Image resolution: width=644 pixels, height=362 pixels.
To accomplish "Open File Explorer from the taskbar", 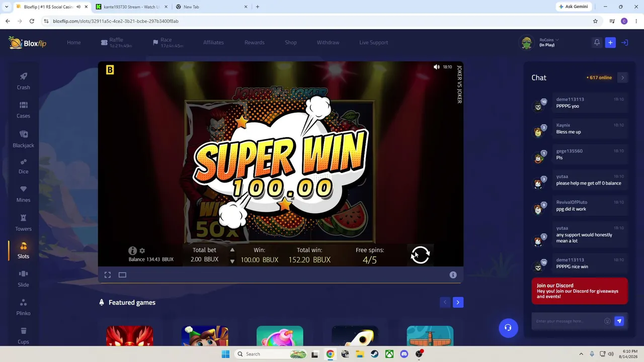I will [x=360, y=354].
